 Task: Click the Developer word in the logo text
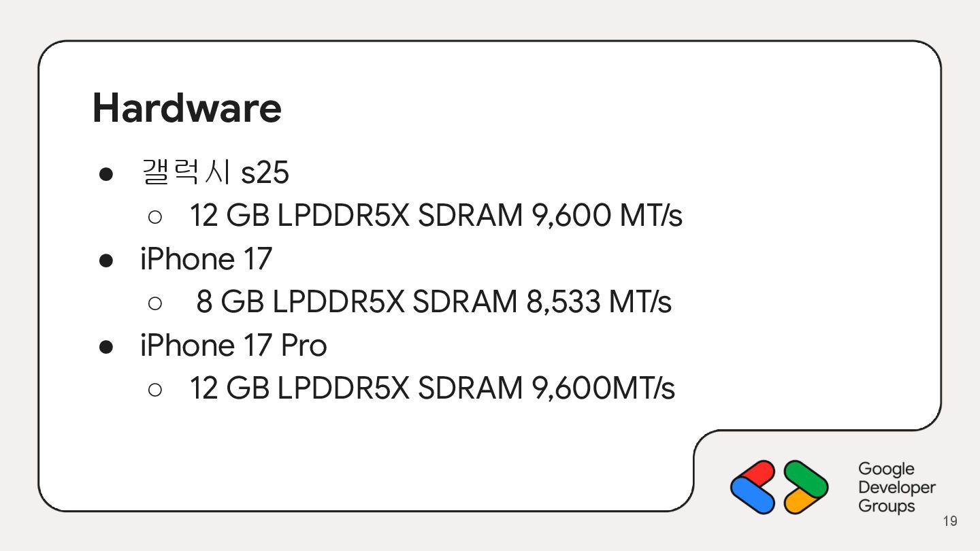[896, 488]
